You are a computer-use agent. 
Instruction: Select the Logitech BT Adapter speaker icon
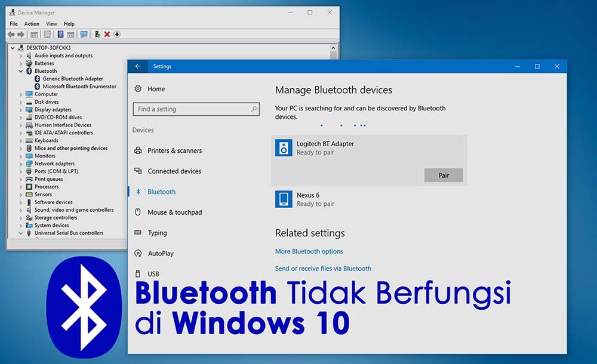point(284,148)
